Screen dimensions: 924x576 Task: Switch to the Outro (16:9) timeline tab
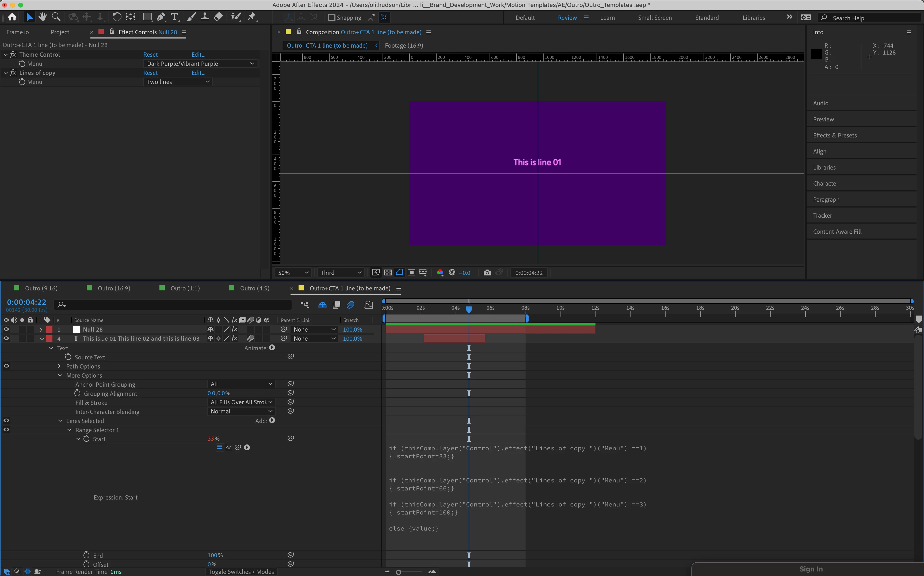[113, 288]
